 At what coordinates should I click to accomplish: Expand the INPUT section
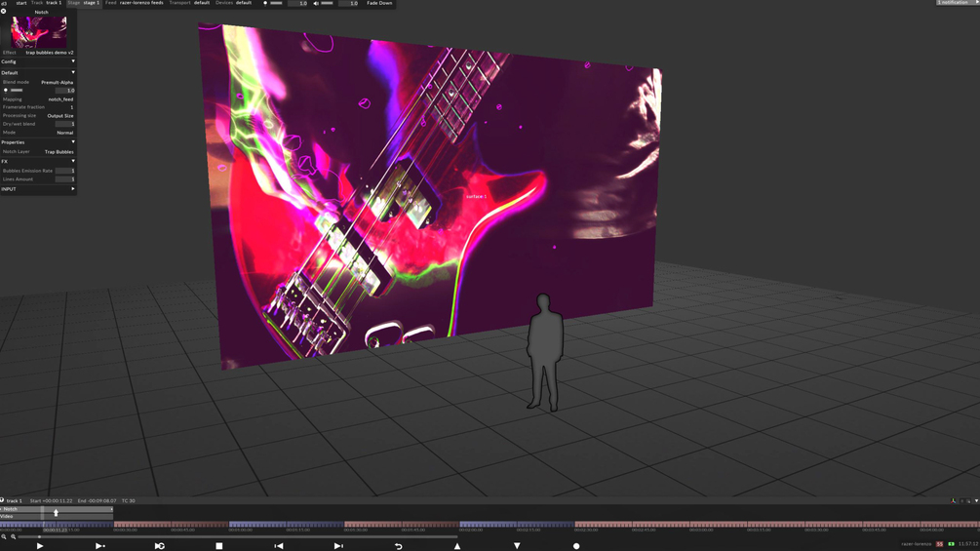pos(73,188)
